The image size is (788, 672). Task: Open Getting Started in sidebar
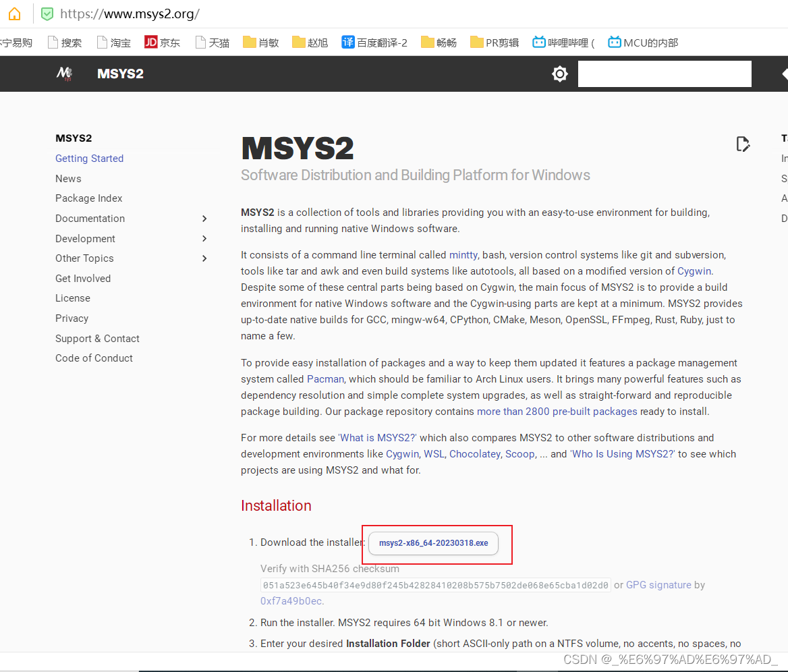click(x=90, y=159)
